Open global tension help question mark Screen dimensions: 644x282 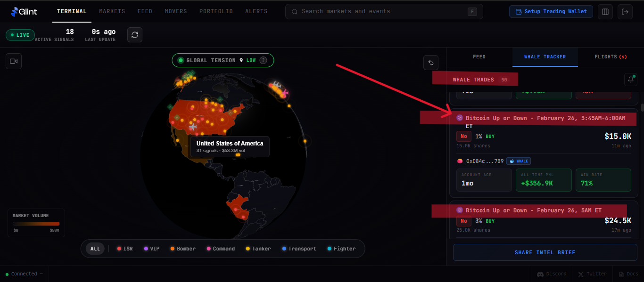pyautogui.click(x=263, y=60)
